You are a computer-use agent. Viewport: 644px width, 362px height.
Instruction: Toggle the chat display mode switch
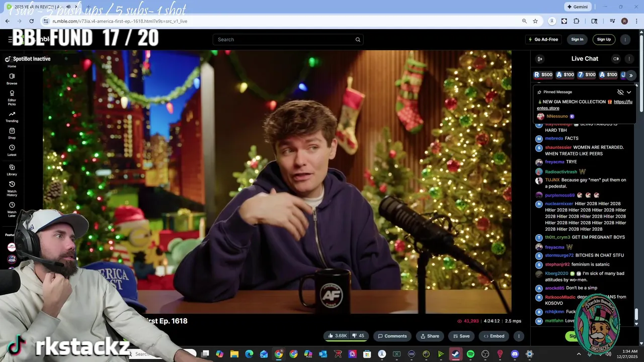pyautogui.click(x=616, y=59)
